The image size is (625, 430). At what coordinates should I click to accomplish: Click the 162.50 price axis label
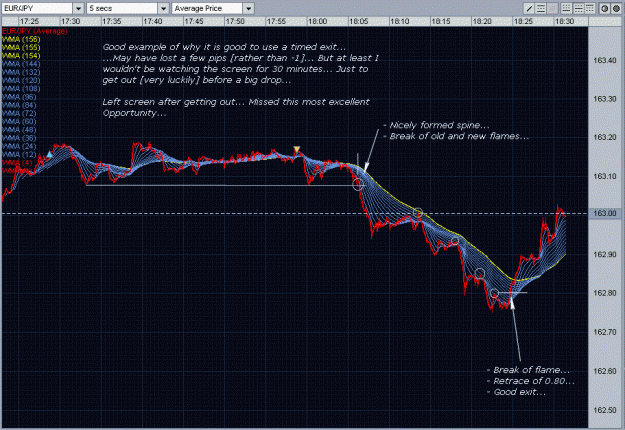point(605,410)
